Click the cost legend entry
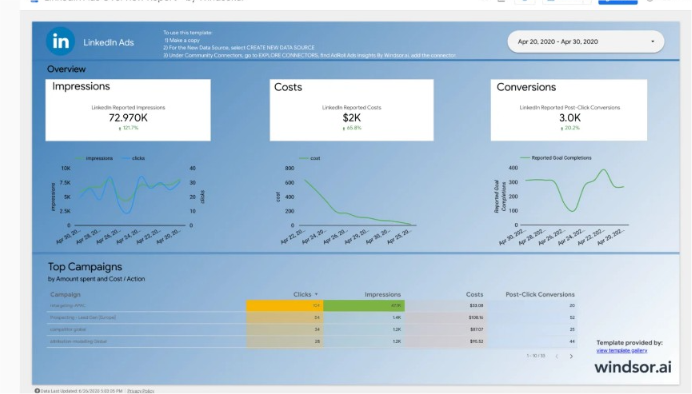 point(310,158)
